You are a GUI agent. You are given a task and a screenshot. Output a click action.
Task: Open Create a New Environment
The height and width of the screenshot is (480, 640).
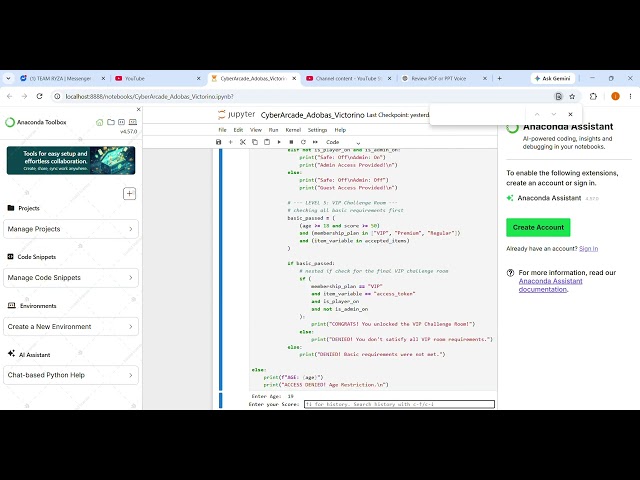coord(71,327)
